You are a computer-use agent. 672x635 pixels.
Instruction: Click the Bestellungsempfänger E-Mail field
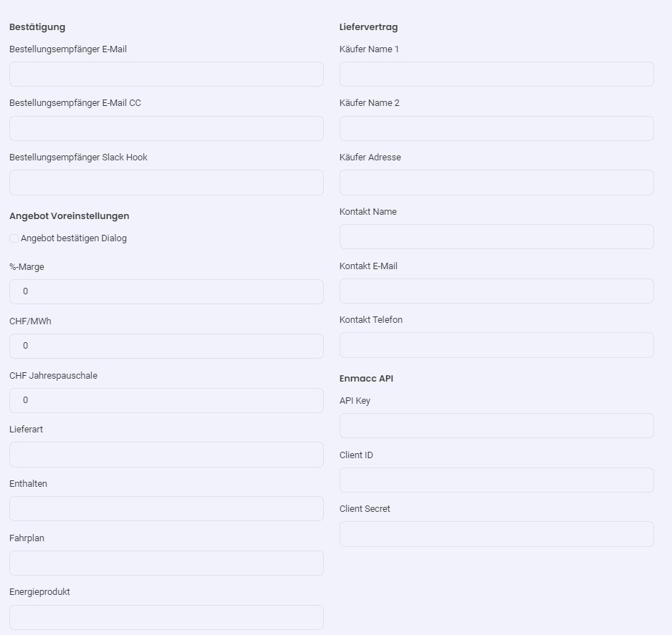click(166, 74)
